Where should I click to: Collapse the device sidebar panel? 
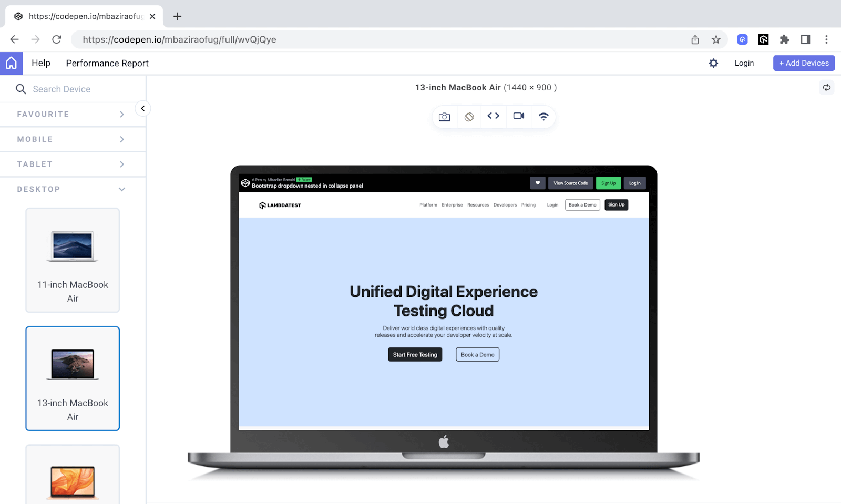tap(142, 108)
